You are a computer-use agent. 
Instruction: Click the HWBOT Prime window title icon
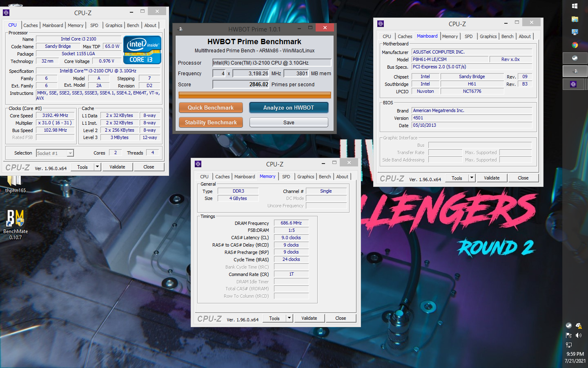[x=181, y=29]
